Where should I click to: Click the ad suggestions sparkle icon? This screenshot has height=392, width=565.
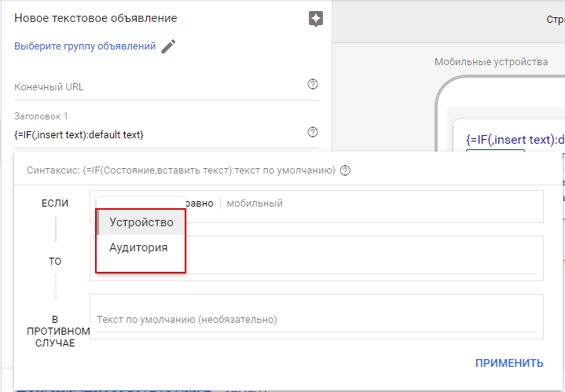pyautogui.click(x=316, y=19)
